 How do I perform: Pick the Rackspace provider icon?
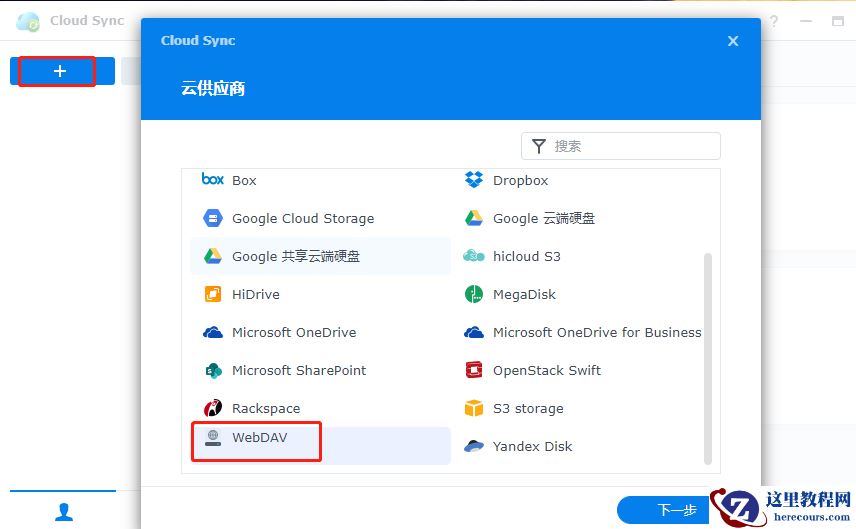pyautogui.click(x=212, y=408)
